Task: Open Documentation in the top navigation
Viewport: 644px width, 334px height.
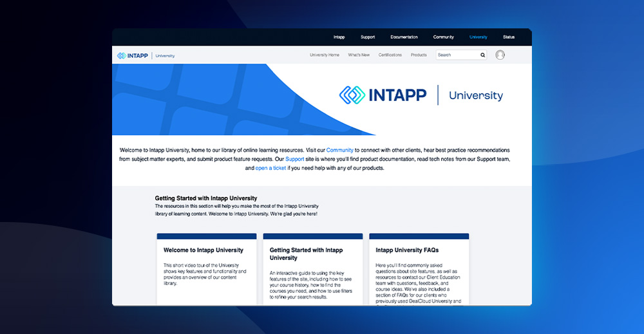Action: [404, 37]
